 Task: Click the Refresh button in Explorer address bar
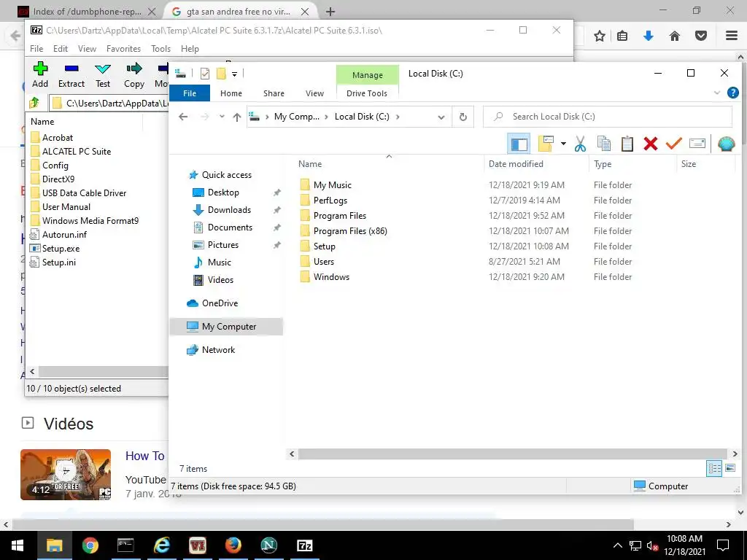click(462, 117)
